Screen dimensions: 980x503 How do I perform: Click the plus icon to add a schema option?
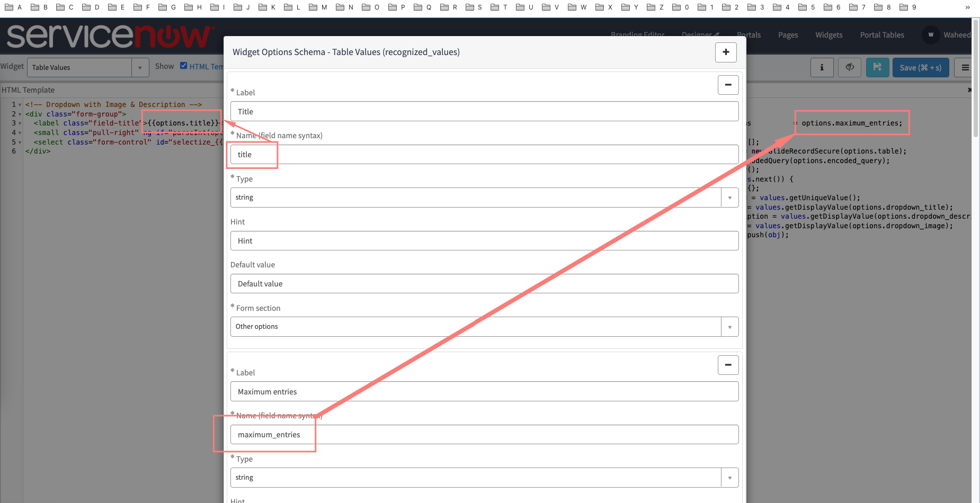click(x=726, y=52)
